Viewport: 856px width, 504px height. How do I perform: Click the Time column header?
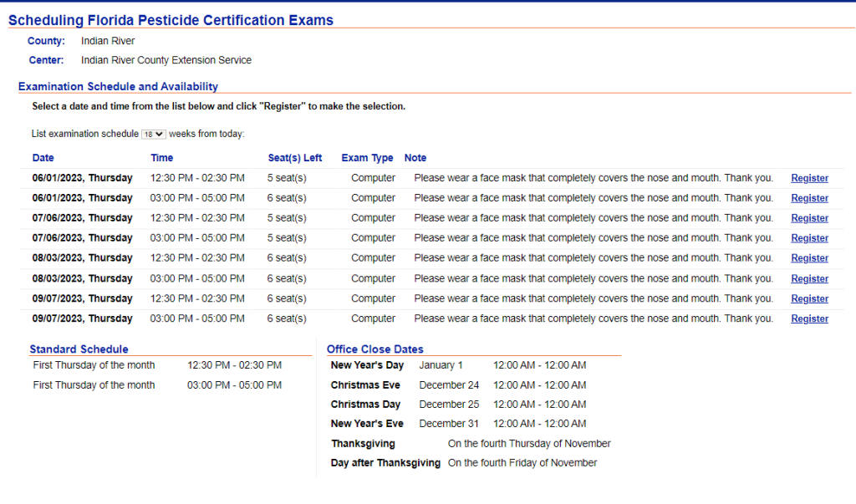[x=162, y=158]
